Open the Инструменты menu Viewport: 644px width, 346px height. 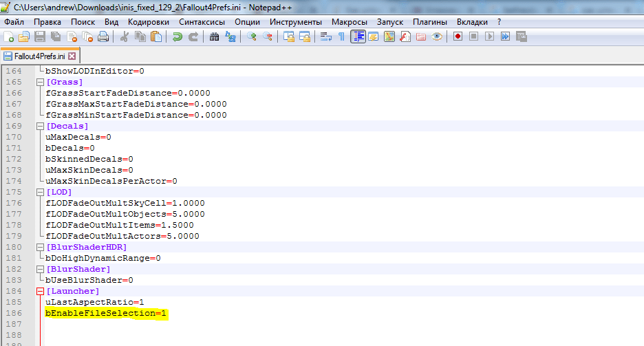point(296,22)
